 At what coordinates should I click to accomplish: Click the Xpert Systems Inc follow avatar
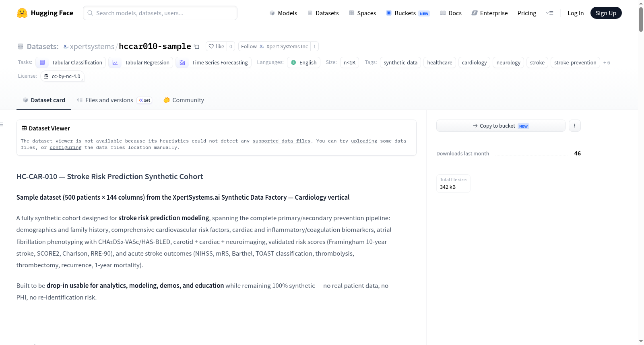pos(262,46)
